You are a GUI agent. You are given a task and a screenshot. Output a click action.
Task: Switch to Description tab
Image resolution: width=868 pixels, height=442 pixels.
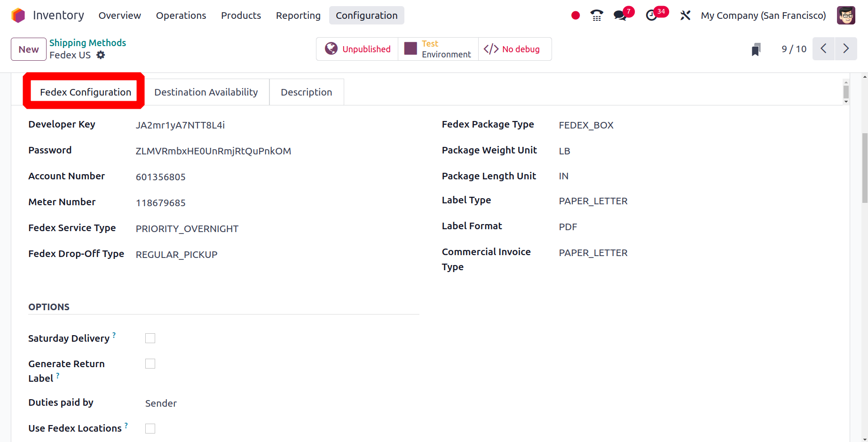point(307,92)
